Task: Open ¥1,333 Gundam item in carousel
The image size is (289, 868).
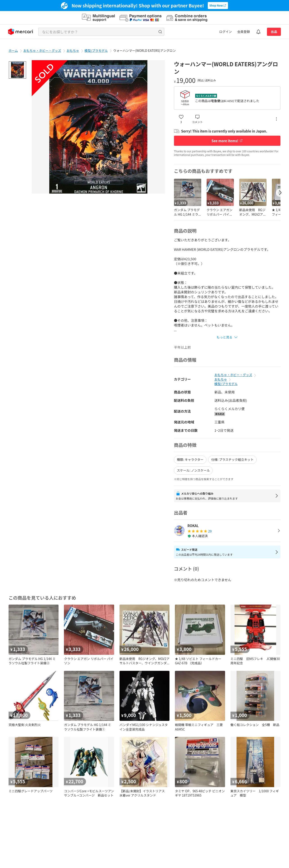Action: pos(187,197)
